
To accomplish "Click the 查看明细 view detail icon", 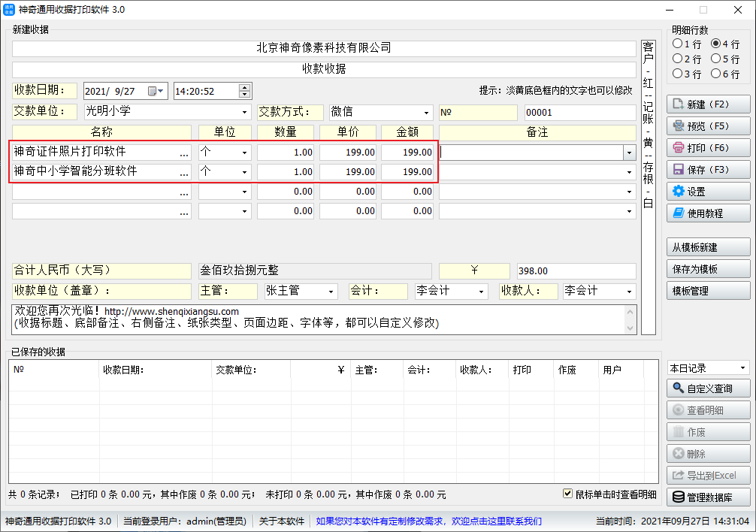I will pyautogui.click(x=679, y=410).
